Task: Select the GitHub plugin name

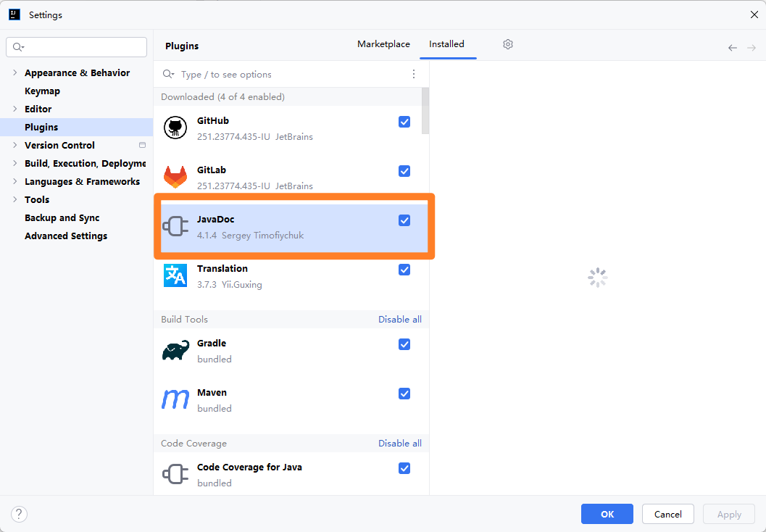Action: [x=213, y=120]
